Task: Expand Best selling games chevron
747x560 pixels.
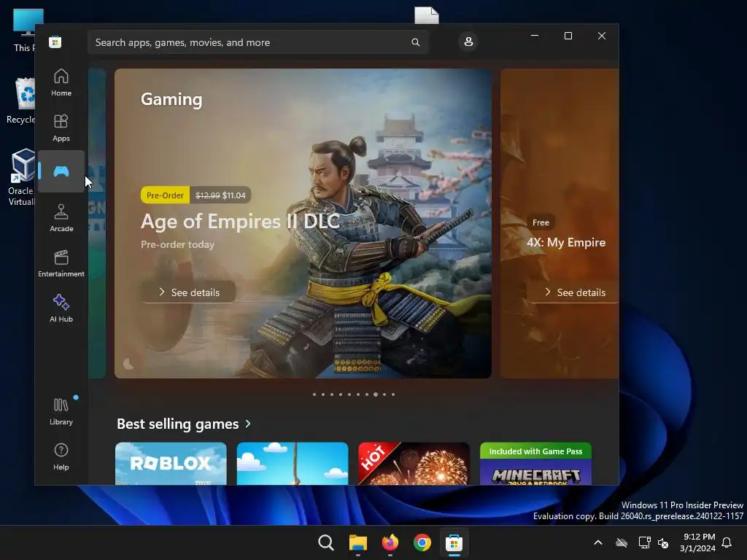Action: tap(248, 424)
